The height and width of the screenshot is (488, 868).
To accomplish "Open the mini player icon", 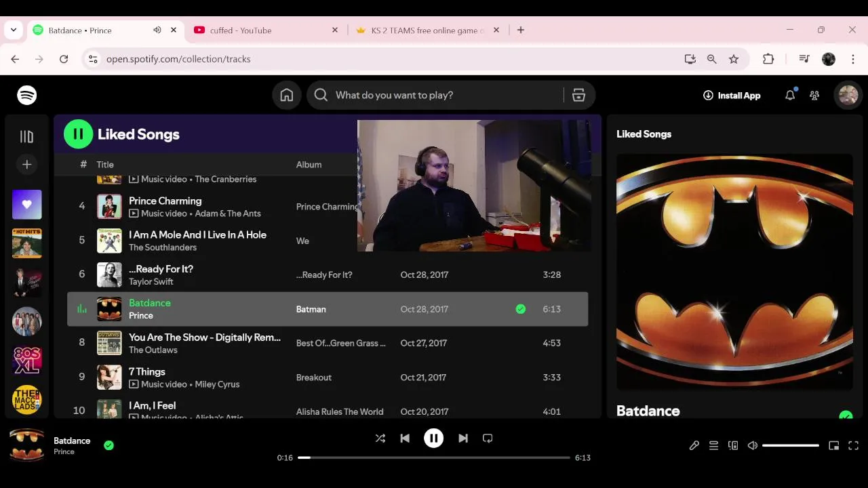I will [834, 445].
